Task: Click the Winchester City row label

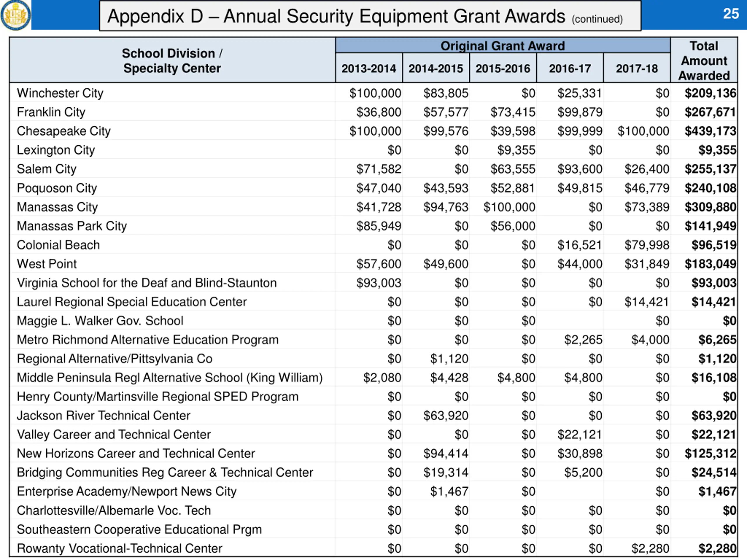Action: pos(60,93)
